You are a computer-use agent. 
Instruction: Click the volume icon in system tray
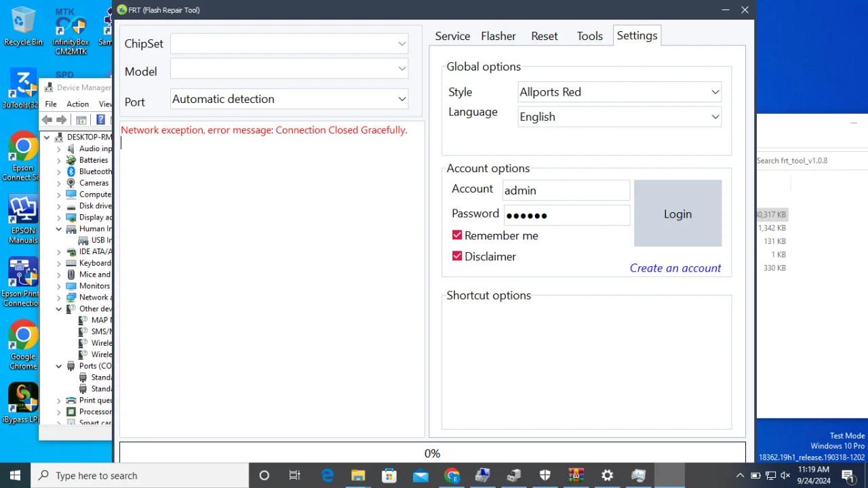785,475
